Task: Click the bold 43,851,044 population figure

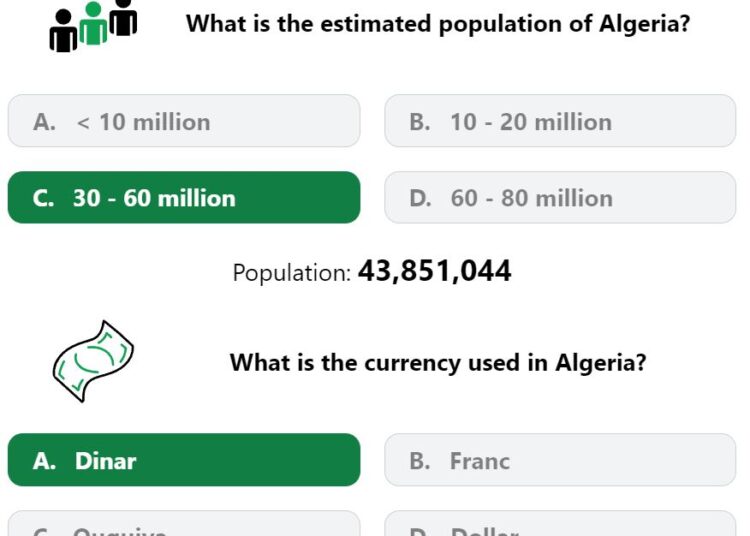Action: pos(435,271)
